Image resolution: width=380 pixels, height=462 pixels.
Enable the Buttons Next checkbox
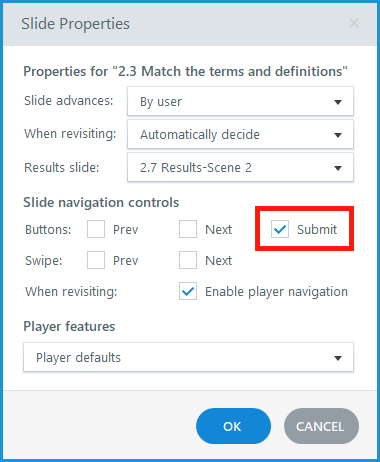coord(188,229)
